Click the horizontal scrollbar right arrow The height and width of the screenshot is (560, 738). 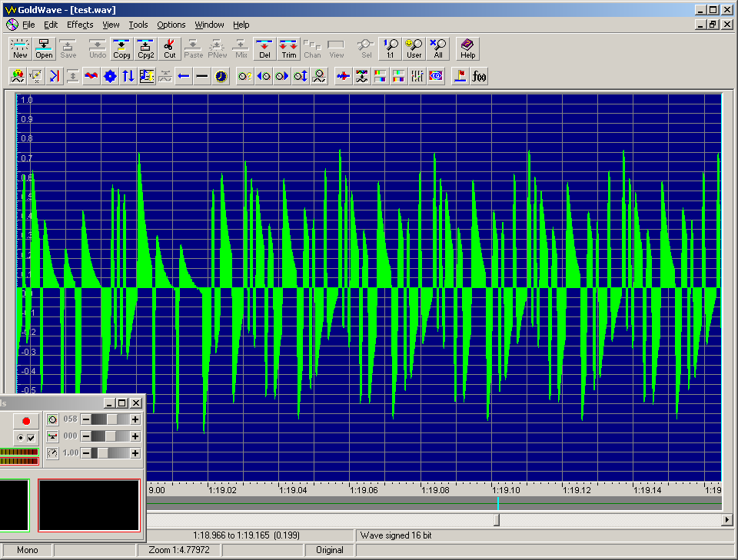(x=727, y=520)
